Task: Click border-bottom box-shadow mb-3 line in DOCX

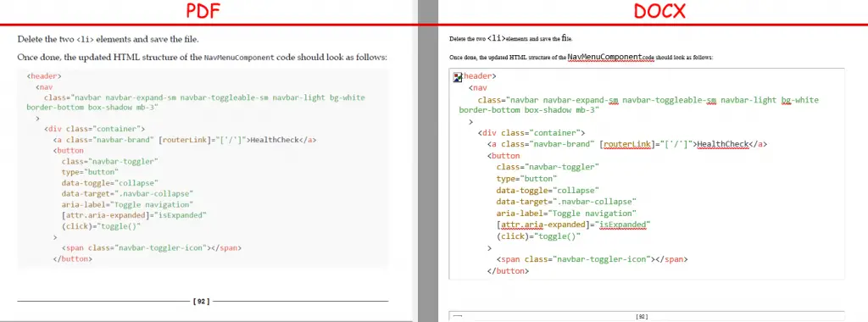Action: (x=529, y=110)
